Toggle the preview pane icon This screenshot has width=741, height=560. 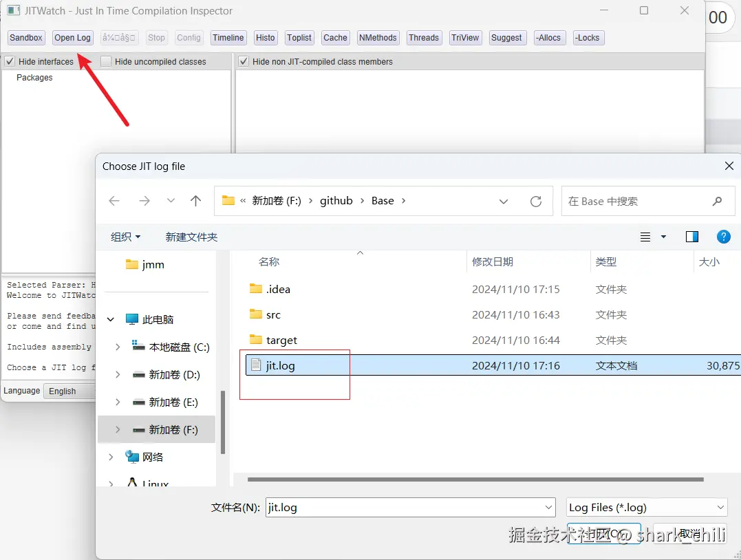[x=692, y=237]
